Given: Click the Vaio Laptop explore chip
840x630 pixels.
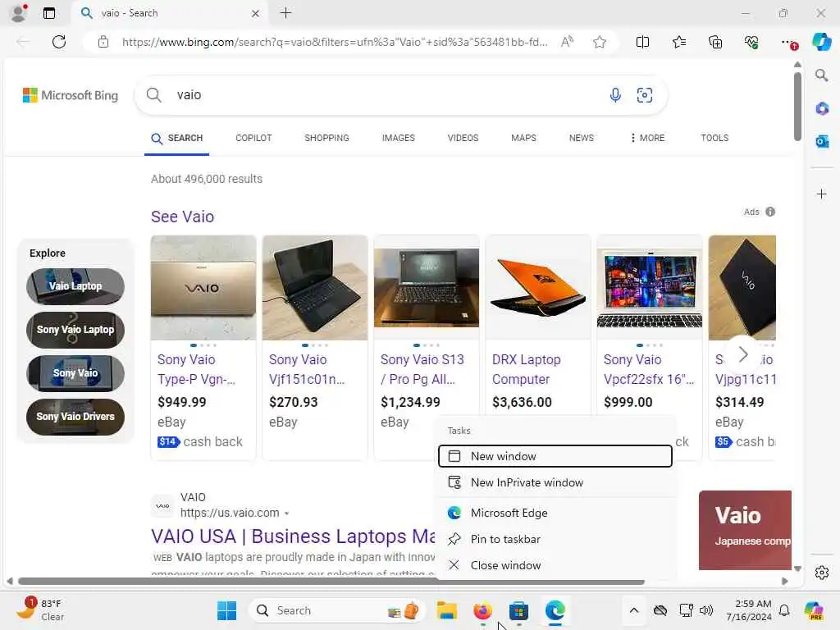Looking at the screenshot, I should (75, 286).
